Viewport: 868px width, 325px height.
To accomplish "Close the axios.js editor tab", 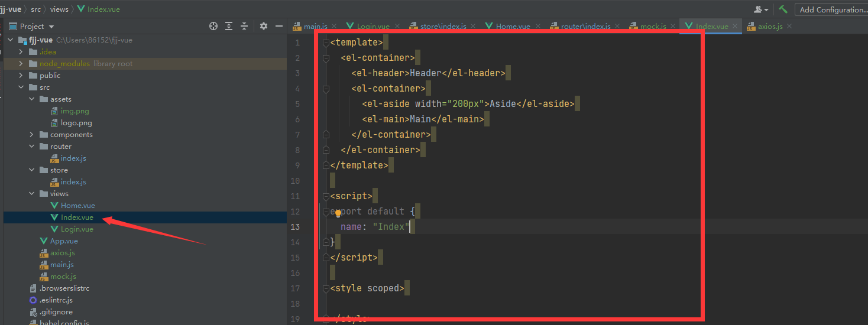I will [x=789, y=26].
